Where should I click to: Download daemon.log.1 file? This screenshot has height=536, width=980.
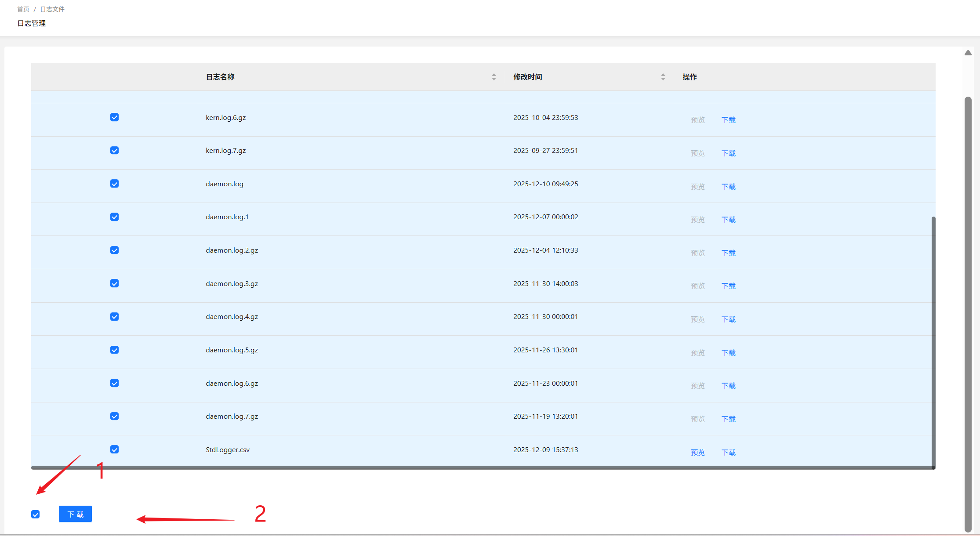point(728,220)
